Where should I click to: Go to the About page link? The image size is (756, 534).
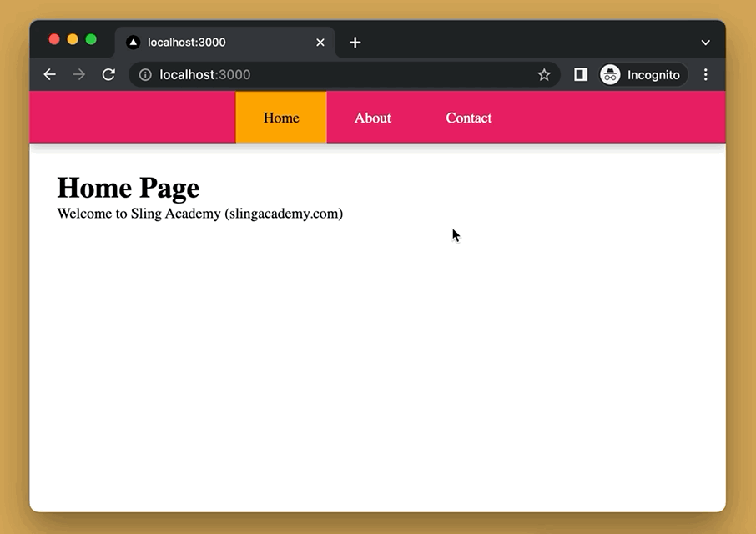[x=373, y=118]
